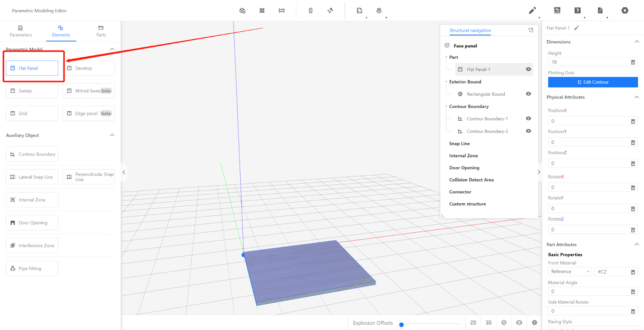The image size is (644, 330).
Task: Switch to 3D view mode
Action: pyautogui.click(x=488, y=323)
